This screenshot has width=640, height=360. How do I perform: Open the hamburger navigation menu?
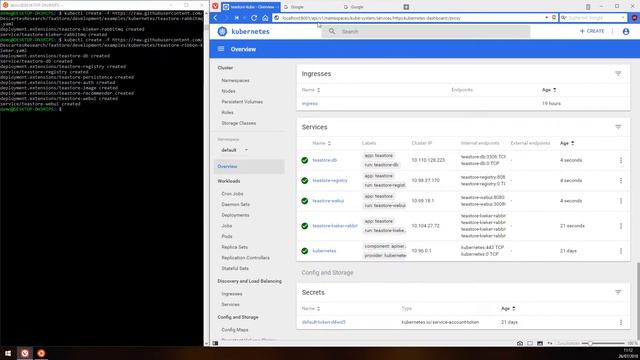221,49
